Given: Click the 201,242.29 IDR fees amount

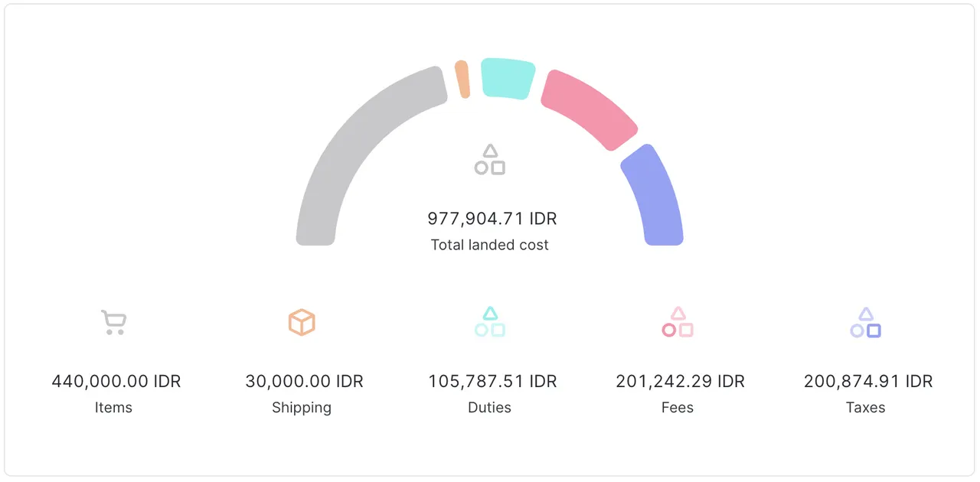Looking at the screenshot, I should 680,381.
